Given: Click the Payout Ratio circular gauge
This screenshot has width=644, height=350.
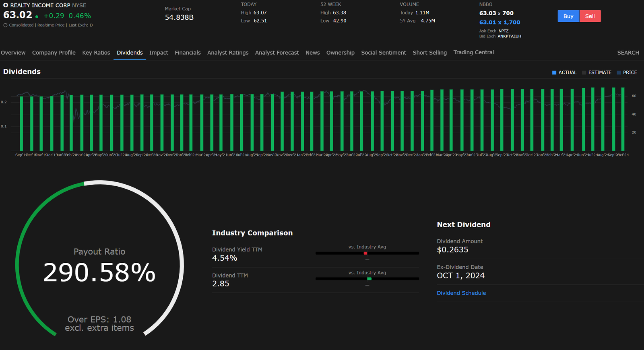Looking at the screenshot, I should pyautogui.click(x=99, y=266).
